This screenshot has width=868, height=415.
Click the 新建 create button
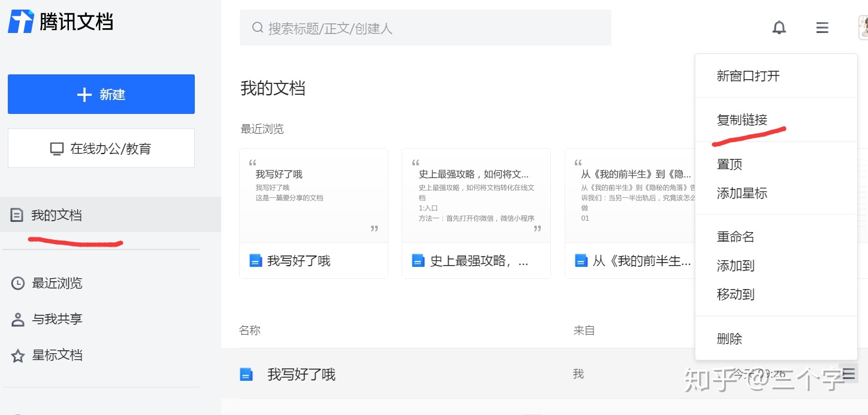(x=101, y=94)
